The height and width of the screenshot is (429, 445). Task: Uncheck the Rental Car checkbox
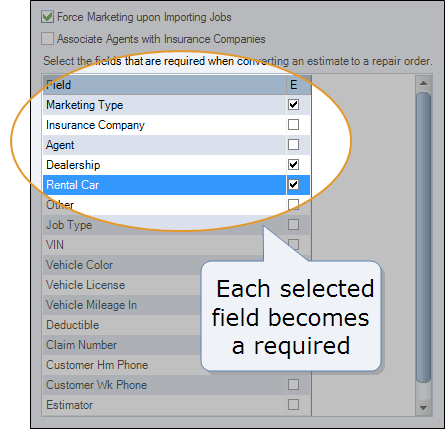click(293, 185)
